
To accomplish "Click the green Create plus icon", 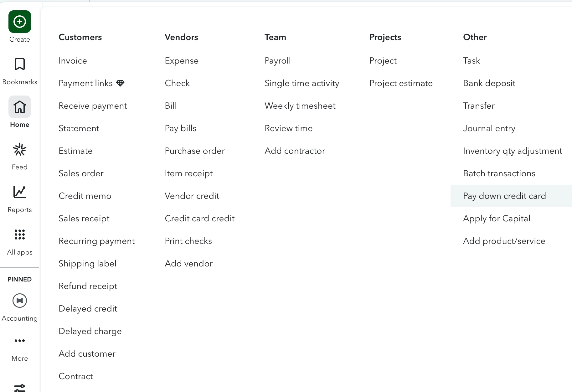I will [x=20, y=22].
